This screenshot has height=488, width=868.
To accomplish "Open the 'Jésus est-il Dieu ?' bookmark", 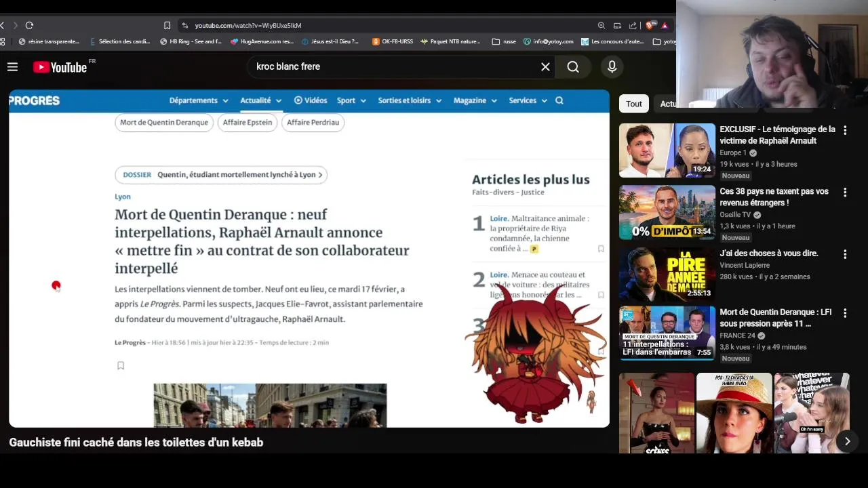I will point(330,41).
